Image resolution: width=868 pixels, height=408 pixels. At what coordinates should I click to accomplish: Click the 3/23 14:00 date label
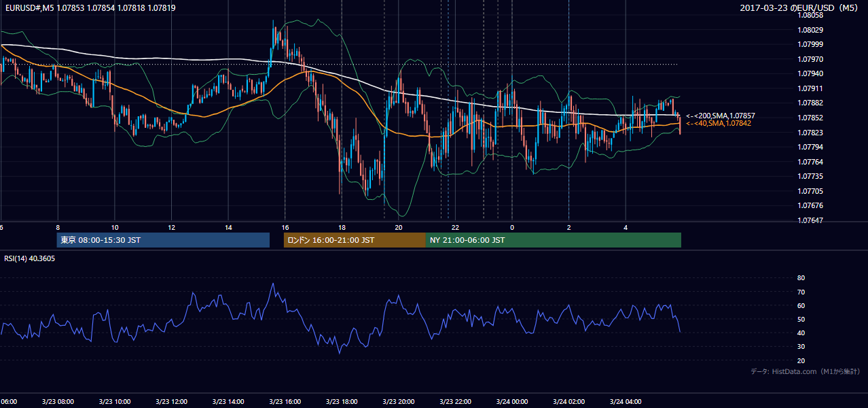228,402
